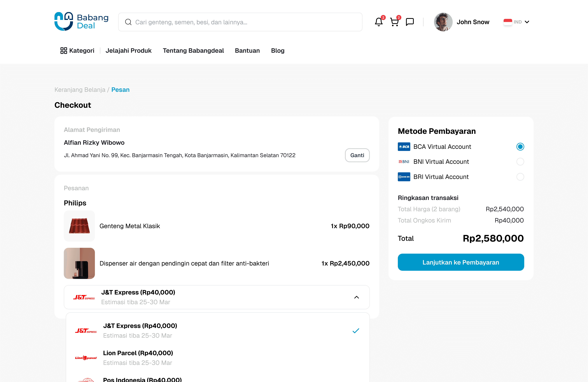This screenshot has height=382, width=588.
Task: Click the Dispenser air product thumbnail
Action: (79, 263)
